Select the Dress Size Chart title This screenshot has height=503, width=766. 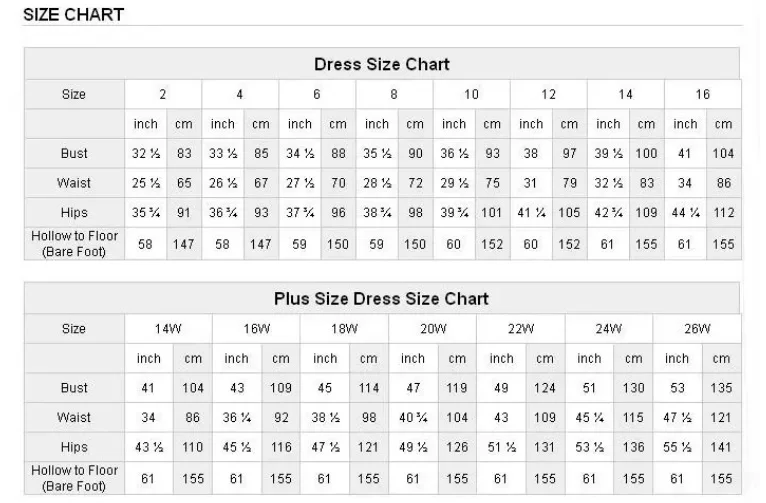[382, 64]
